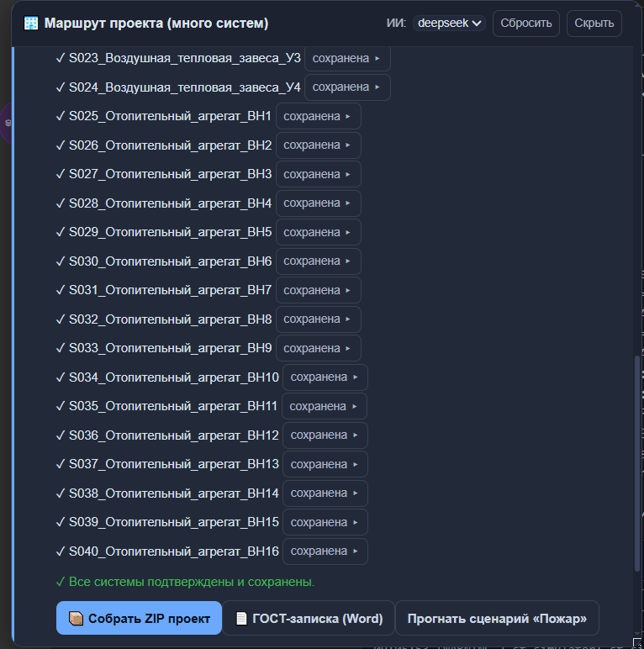Expand сохранена for S040 Отопительный агрегат ВН16
Image resolution: width=644 pixels, height=649 pixels.
tap(325, 551)
